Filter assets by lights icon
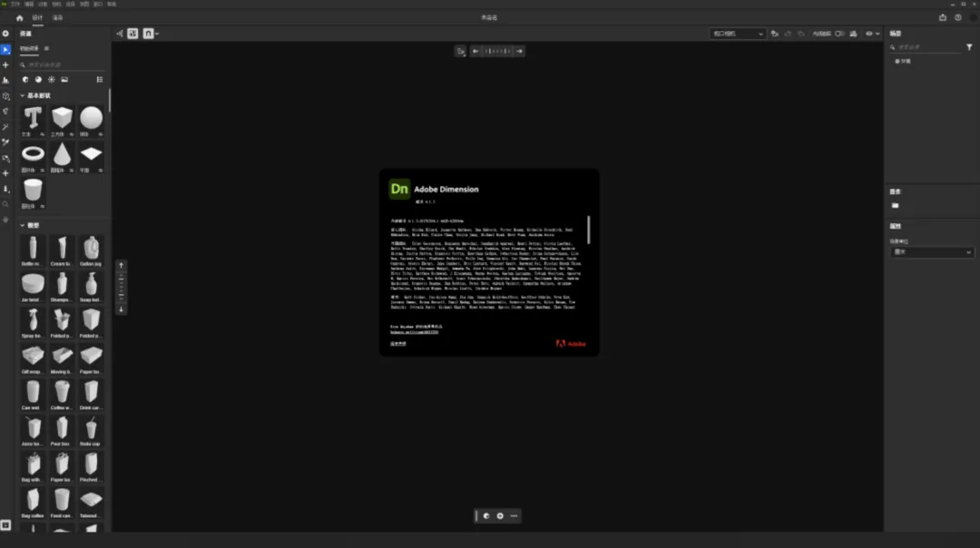 pyautogui.click(x=51, y=80)
